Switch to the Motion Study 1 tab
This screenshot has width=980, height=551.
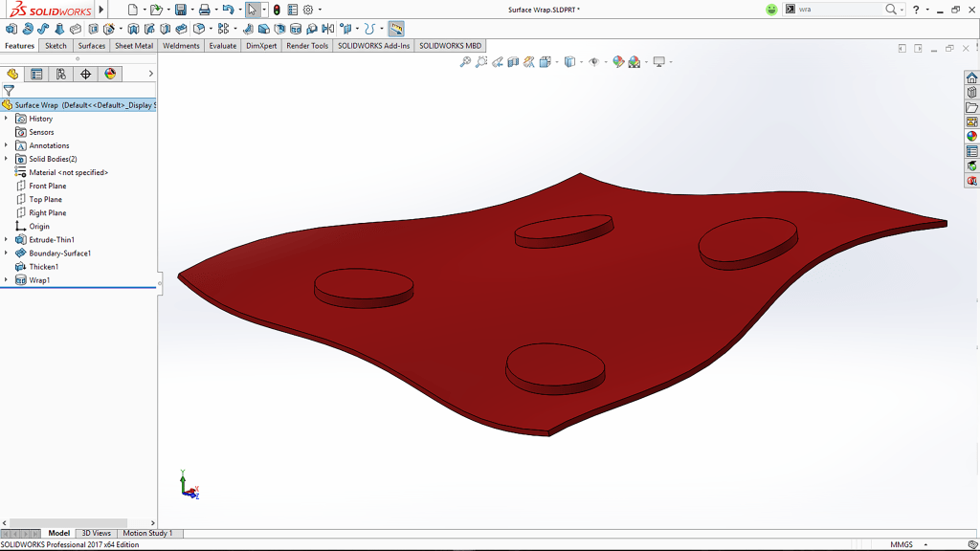click(x=149, y=533)
